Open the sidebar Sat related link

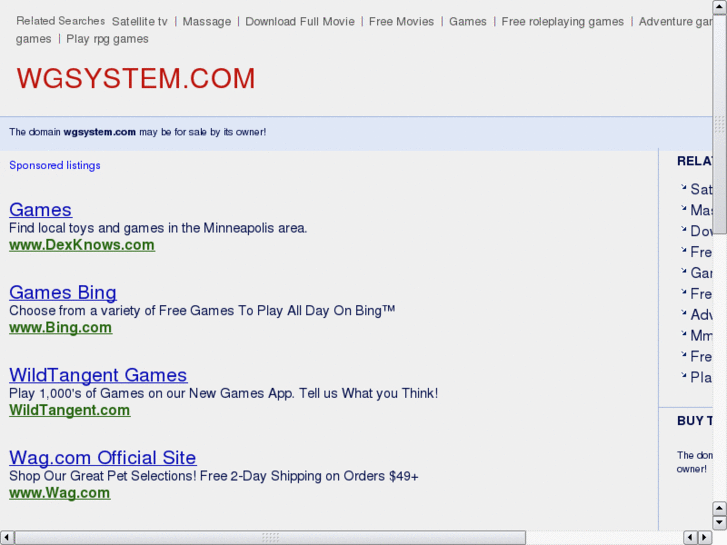tap(701, 189)
